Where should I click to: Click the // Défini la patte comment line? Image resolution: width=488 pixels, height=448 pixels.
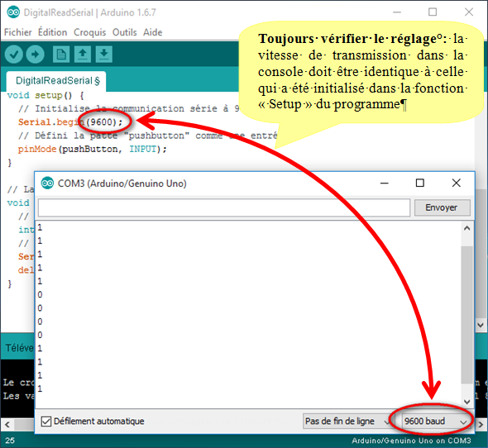pyautogui.click(x=147, y=136)
